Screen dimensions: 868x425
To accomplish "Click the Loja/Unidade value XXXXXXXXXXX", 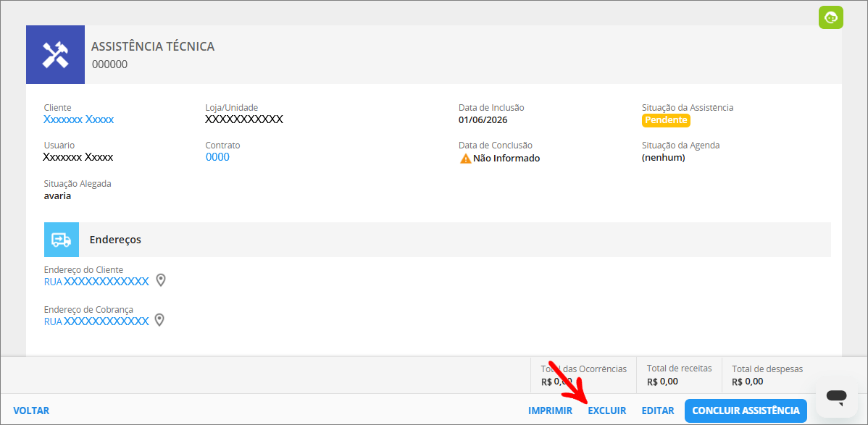I will (x=244, y=119).
